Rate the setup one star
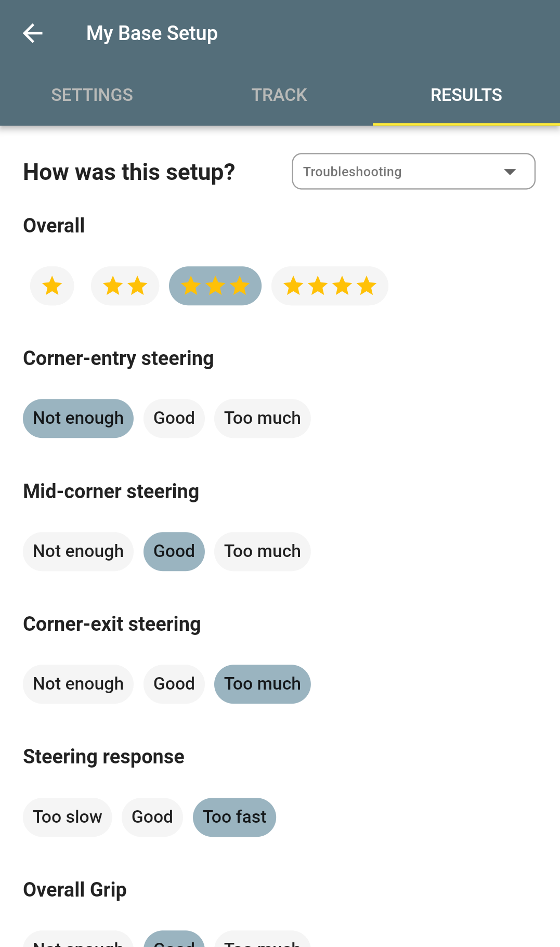The image size is (560, 947). [x=52, y=286]
